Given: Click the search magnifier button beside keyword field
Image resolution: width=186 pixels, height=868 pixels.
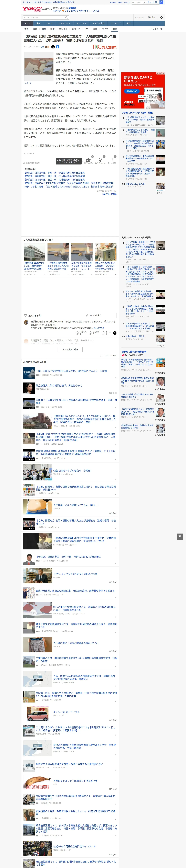Looking at the screenshot, I should (66, 17).
